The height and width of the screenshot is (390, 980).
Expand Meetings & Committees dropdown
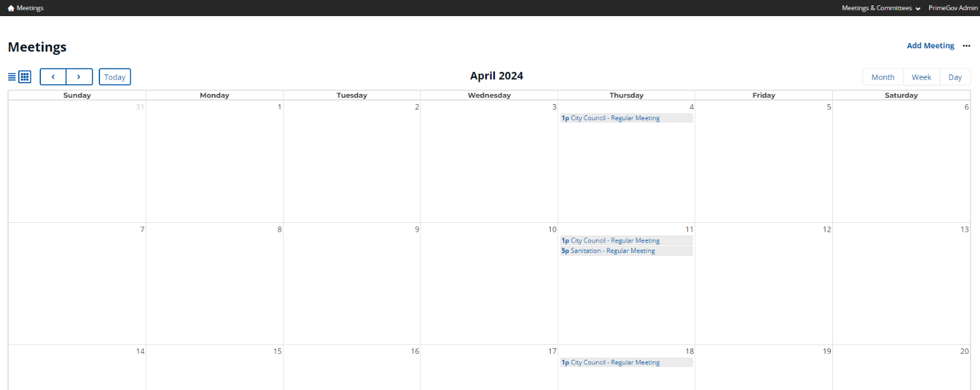coord(881,8)
